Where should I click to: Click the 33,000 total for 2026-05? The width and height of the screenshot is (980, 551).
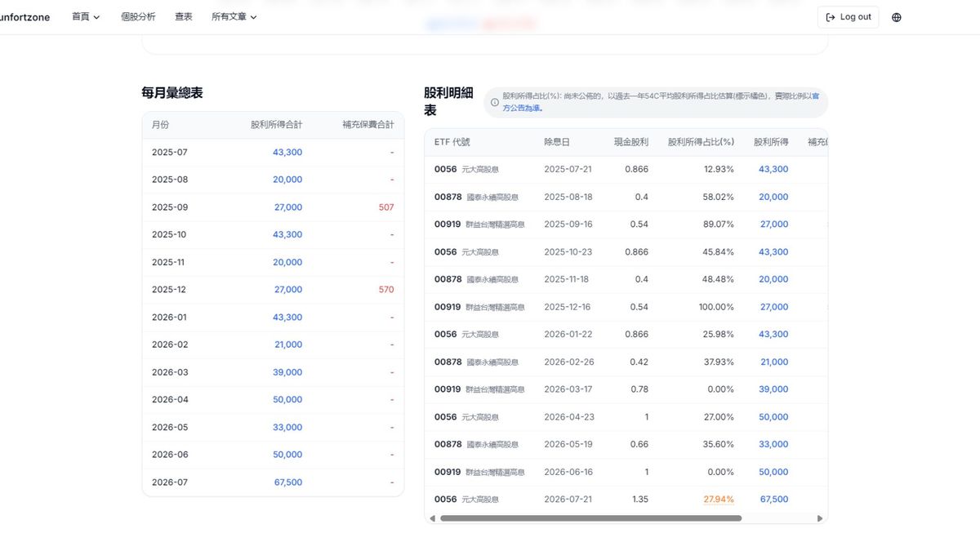point(287,428)
